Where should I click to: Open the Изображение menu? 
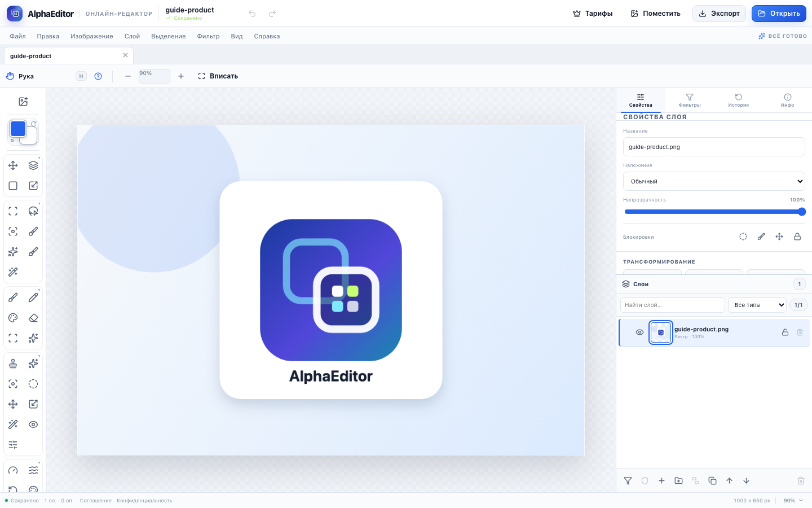(x=92, y=36)
